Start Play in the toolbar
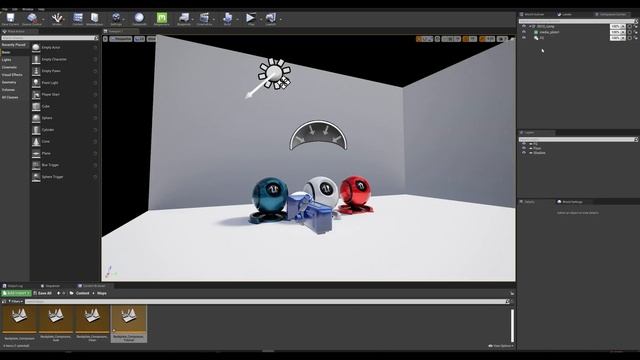 coord(250,18)
